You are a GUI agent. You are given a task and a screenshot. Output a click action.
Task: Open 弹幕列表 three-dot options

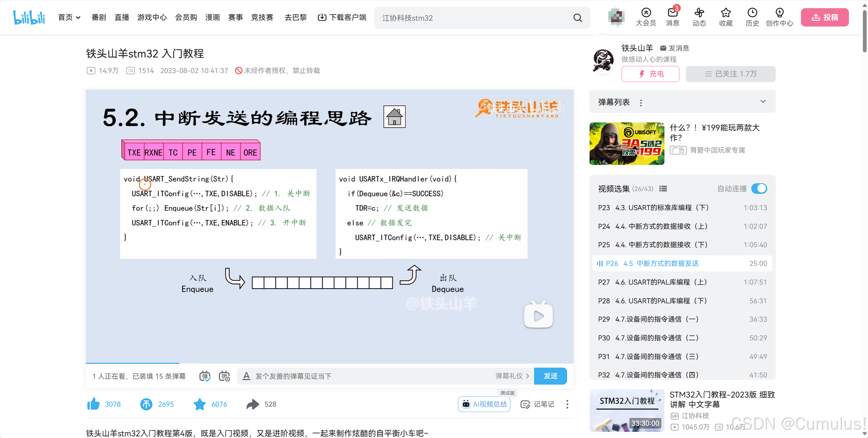tap(641, 103)
